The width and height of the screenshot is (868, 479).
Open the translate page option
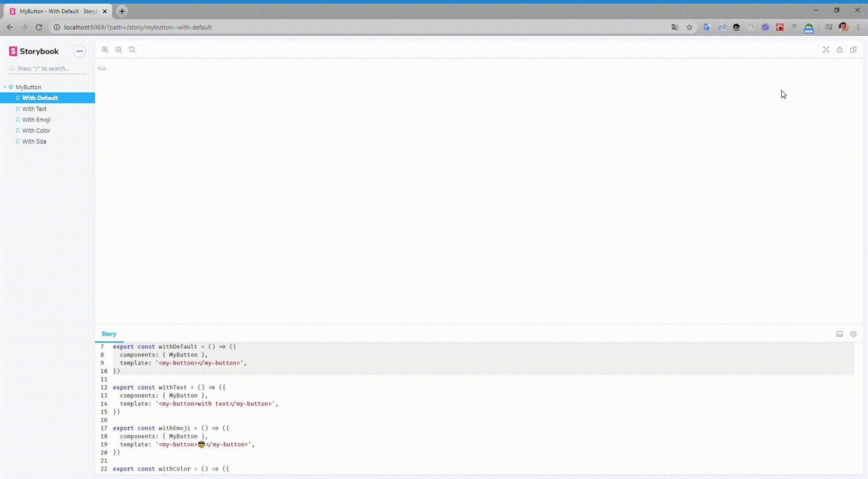click(x=675, y=27)
